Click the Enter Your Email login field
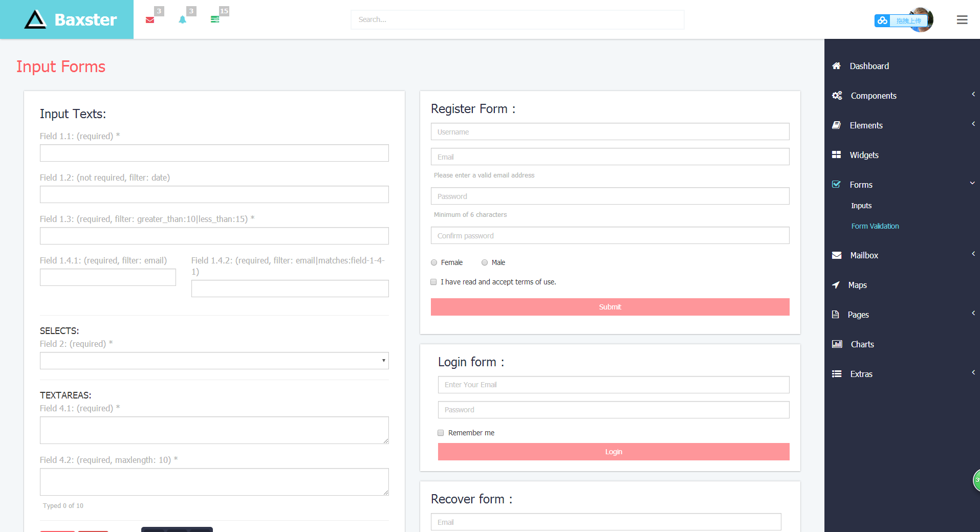 click(x=614, y=385)
